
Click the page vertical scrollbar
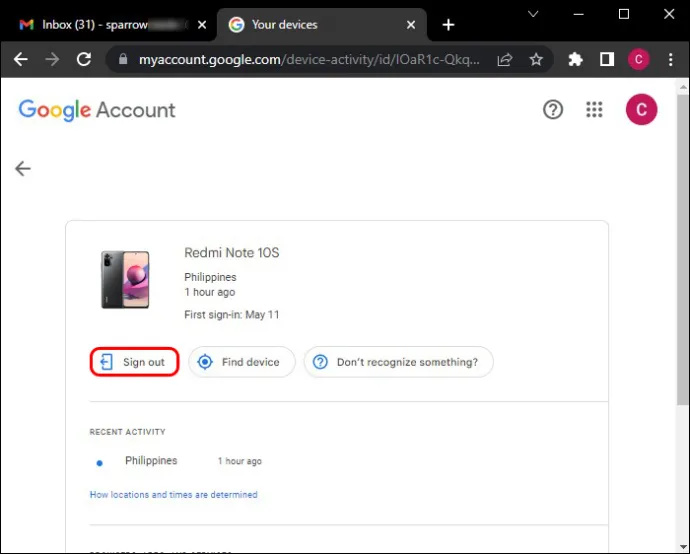[683, 249]
